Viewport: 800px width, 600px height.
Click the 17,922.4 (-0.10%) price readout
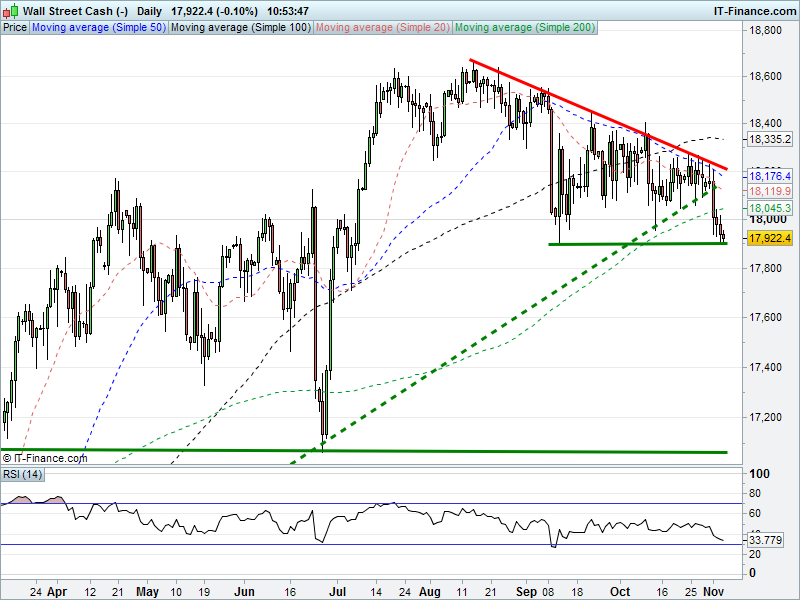click(214, 11)
